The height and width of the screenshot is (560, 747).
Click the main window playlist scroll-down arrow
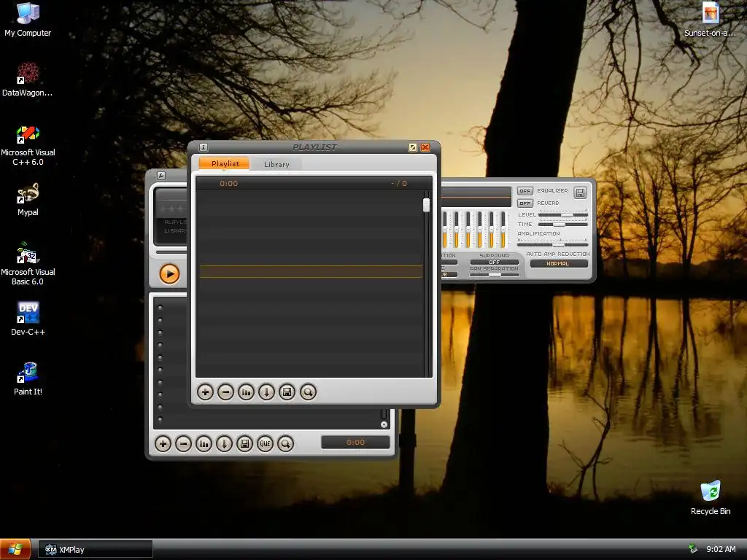pyautogui.click(x=384, y=425)
